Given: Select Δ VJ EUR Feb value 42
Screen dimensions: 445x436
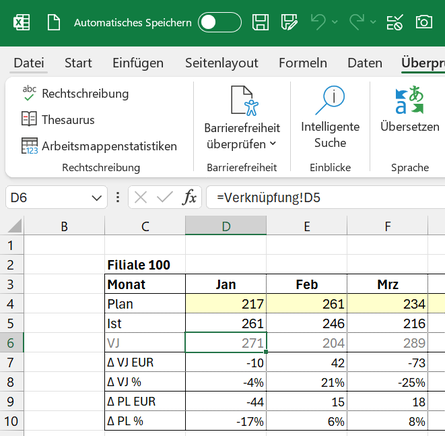Looking at the screenshot, I should click(x=307, y=362).
